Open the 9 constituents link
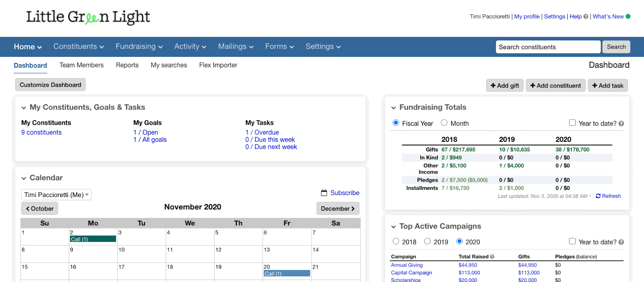Screen dimensions: 644x282 41,133
